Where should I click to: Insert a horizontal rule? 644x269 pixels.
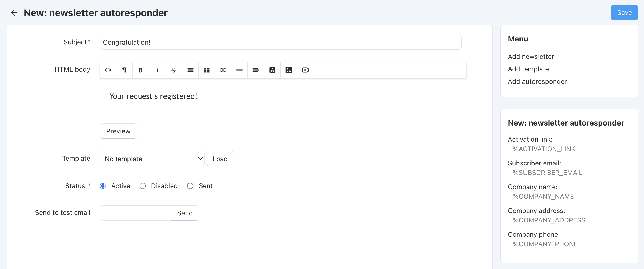(239, 70)
